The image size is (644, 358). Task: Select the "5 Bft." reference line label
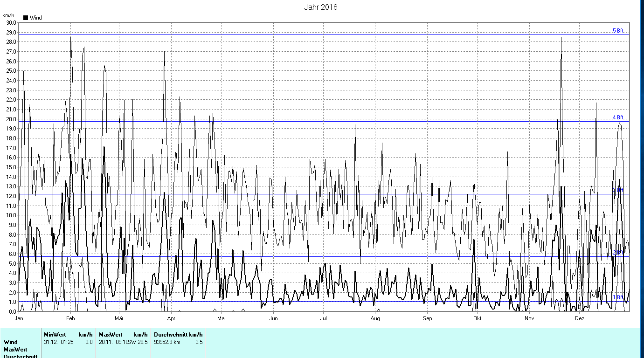pos(618,31)
